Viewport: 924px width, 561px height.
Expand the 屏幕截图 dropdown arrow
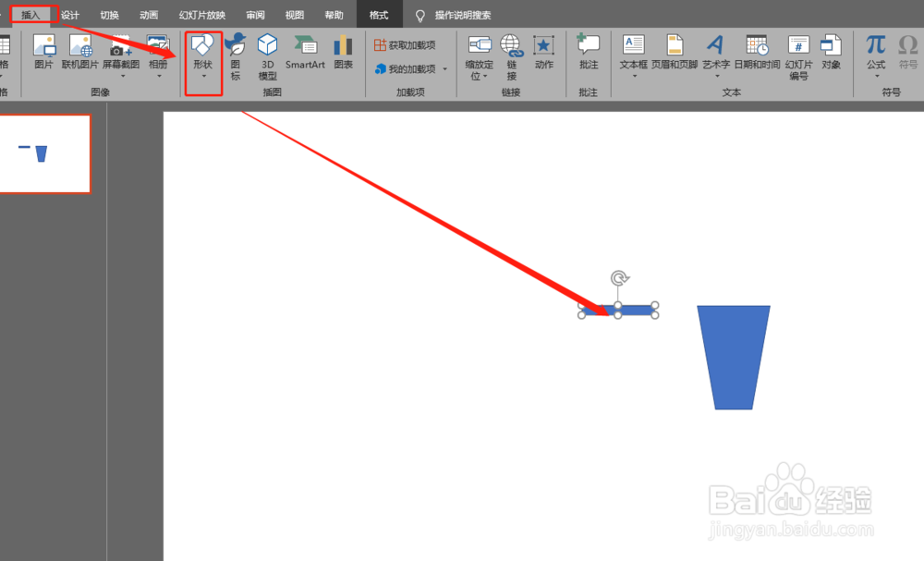click(123, 76)
